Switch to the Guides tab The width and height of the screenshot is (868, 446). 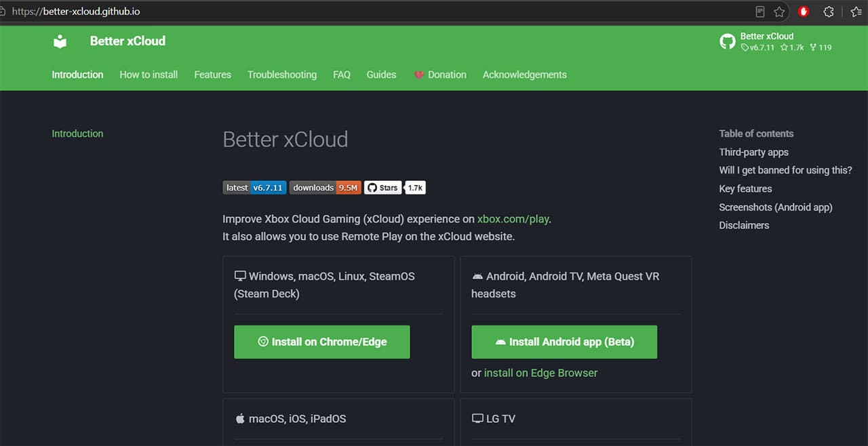381,75
